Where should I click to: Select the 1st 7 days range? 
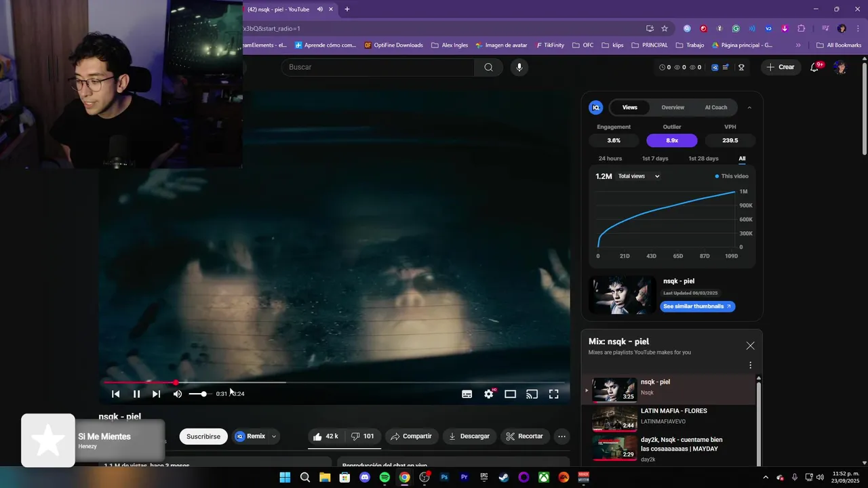coord(655,159)
